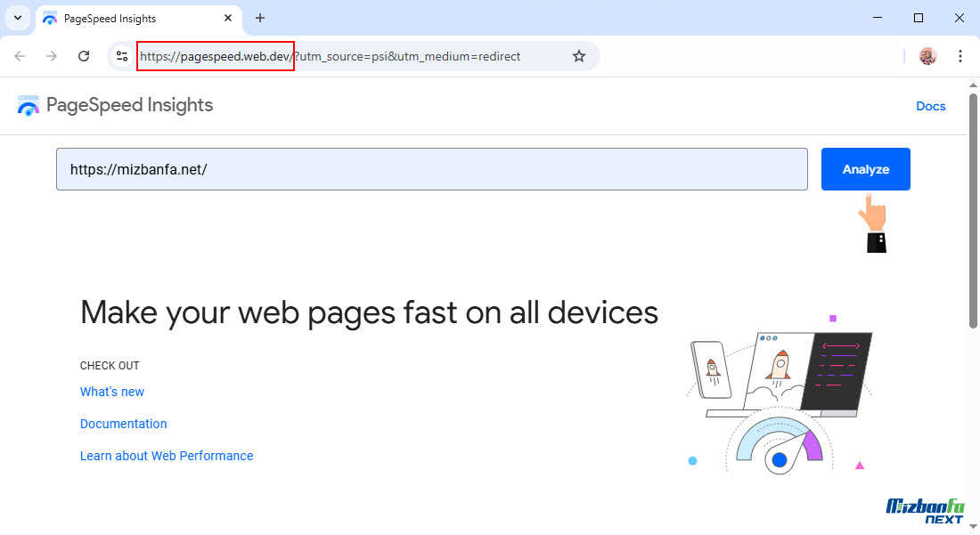The height and width of the screenshot is (535, 980).
Task: Click the scrollbar up arrow
Action: [x=973, y=85]
